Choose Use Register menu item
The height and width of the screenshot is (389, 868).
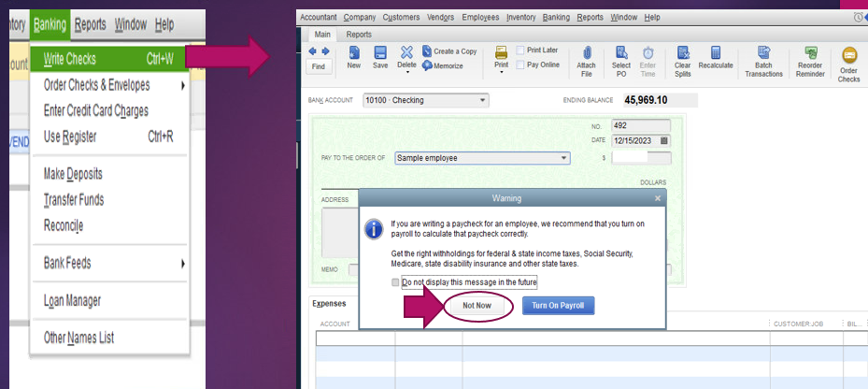click(109, 137)
